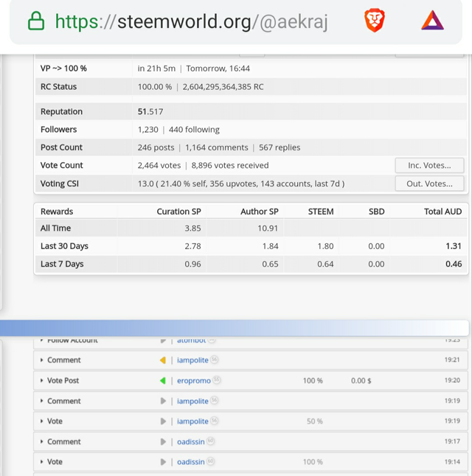
Task: Select the '246 posts' count
Action: tap(156, 147)
